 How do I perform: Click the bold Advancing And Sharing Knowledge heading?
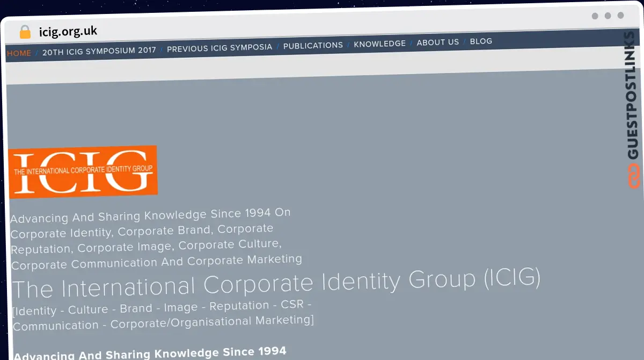[150, 354]
